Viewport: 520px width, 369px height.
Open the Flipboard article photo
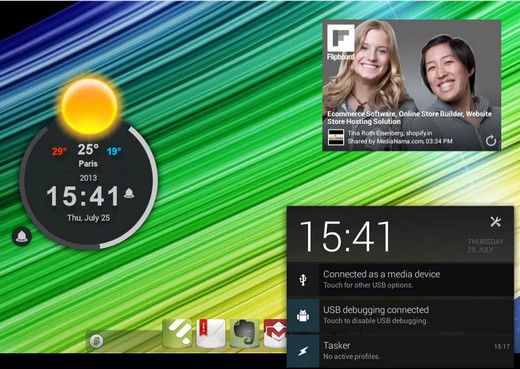coord(412,85)
